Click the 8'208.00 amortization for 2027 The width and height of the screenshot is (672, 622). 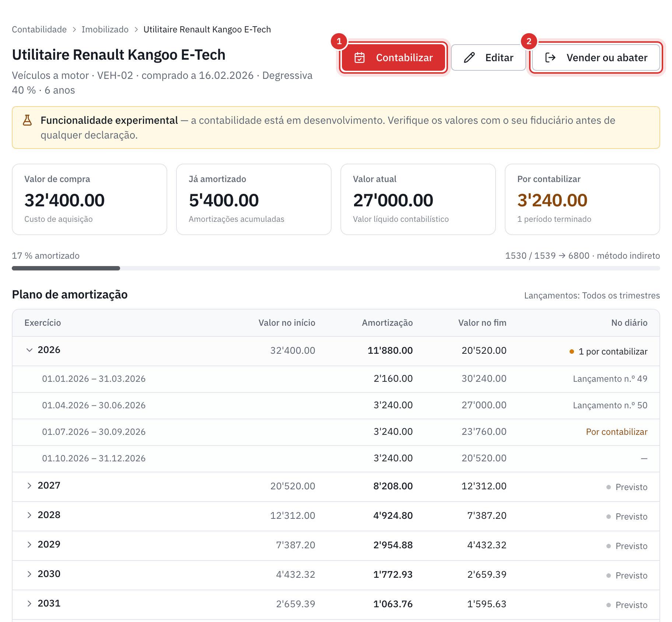[393, 486]
